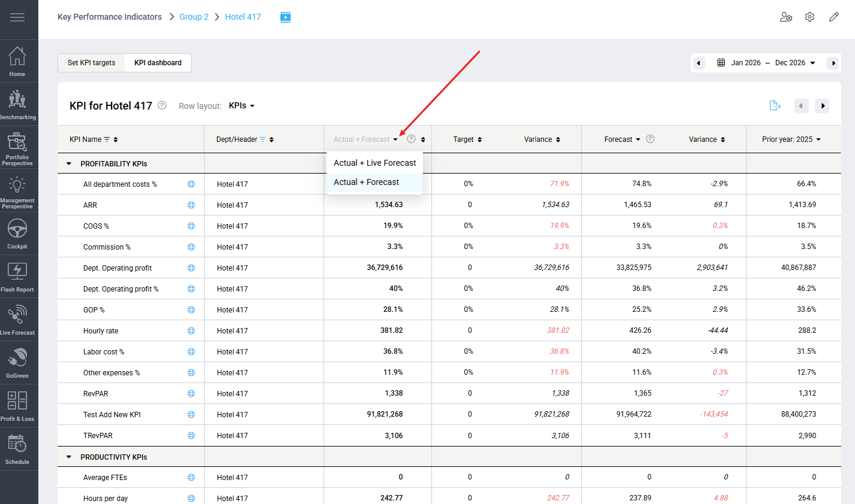
Task: Click the export icon above the table
Action: tap(775, 106)
